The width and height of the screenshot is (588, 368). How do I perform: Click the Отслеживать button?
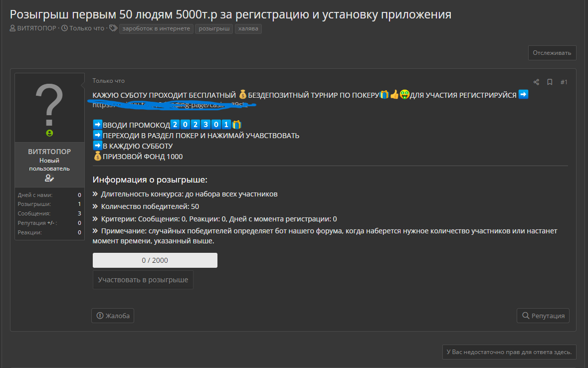[552, 53]
